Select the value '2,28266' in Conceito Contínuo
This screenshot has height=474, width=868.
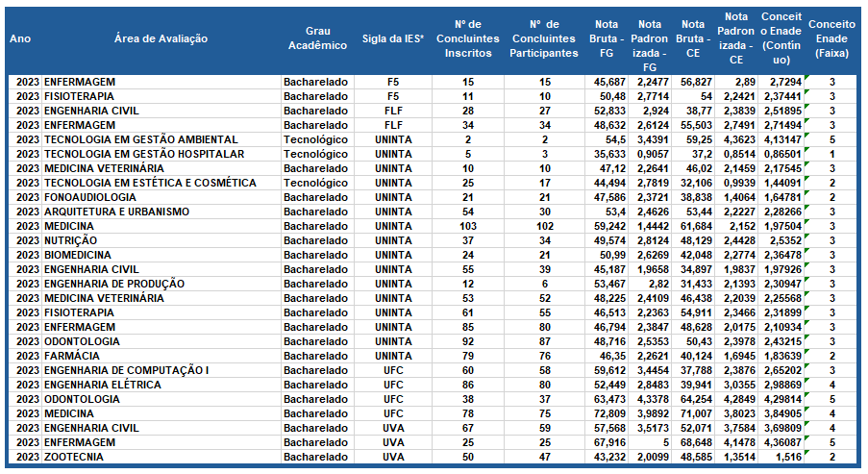[x=782, y=212]
